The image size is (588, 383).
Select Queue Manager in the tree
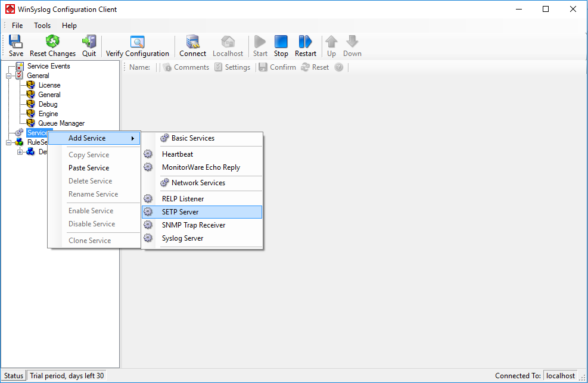(61, 123)
